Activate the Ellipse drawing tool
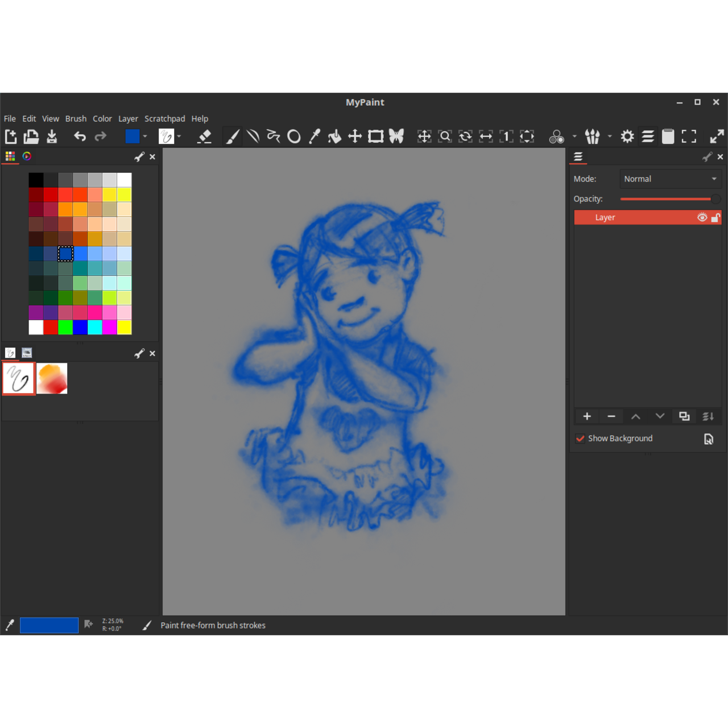The width and height of the screenshot is (728, 728). coord(294,136)
